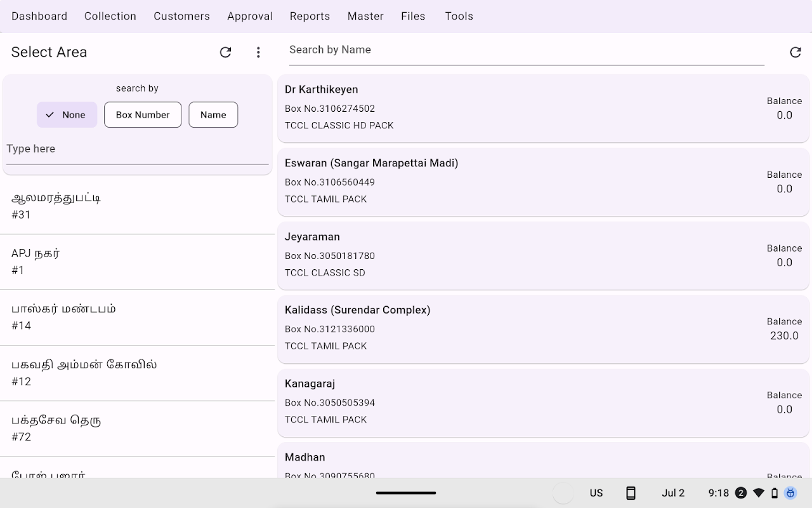Refresh the Select Area list
This screenshot has height=508, width=812.
(x=225, y=52)
